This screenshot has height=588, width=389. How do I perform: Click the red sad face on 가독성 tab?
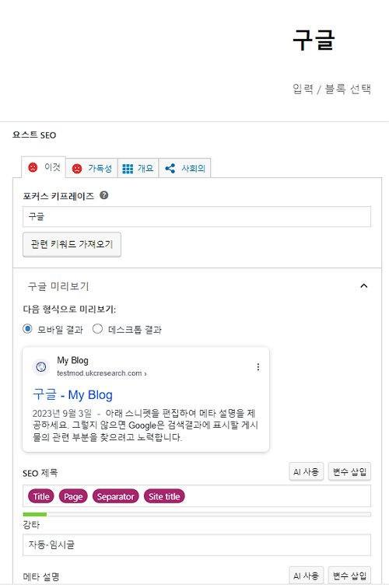77,168
